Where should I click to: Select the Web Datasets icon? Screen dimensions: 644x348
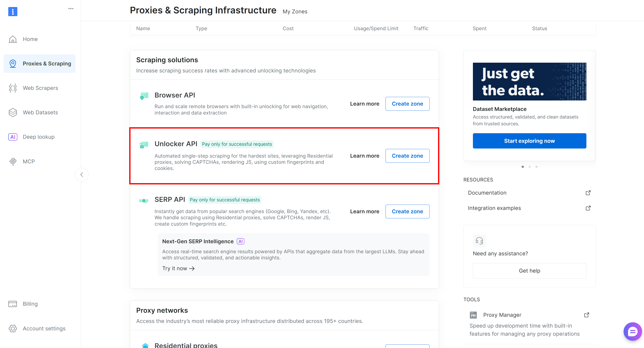13,112
